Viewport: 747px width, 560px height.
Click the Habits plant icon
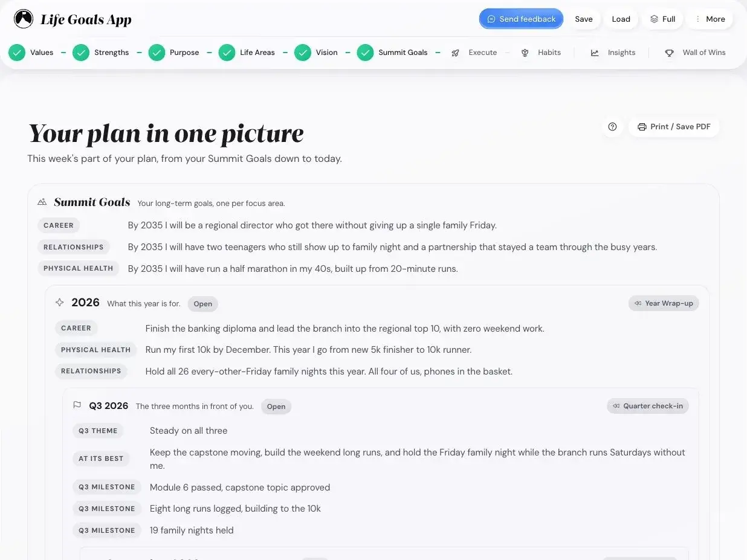525,53
